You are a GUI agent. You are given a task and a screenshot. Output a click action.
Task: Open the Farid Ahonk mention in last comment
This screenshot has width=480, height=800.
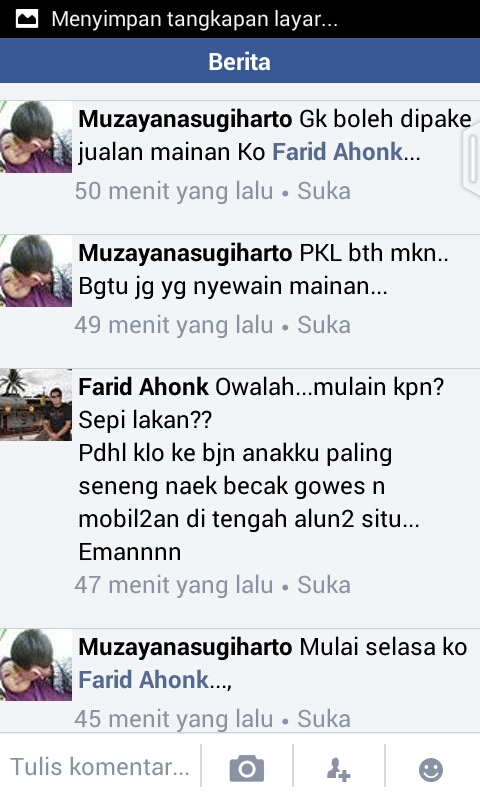point(144,680)
